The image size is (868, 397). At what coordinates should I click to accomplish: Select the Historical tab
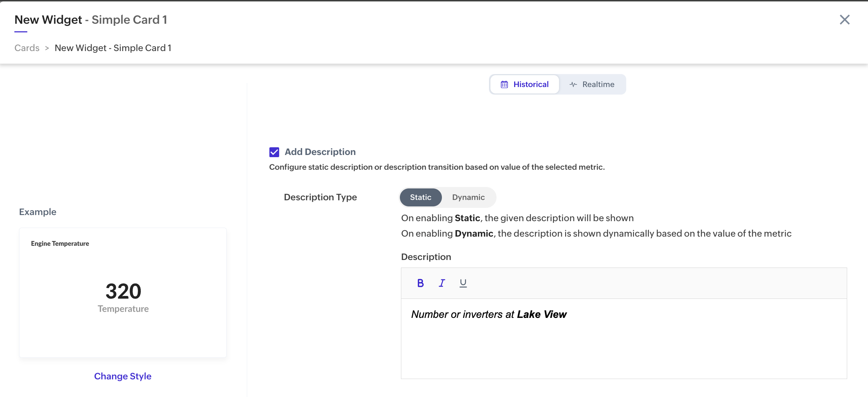(x=525, y=85)
